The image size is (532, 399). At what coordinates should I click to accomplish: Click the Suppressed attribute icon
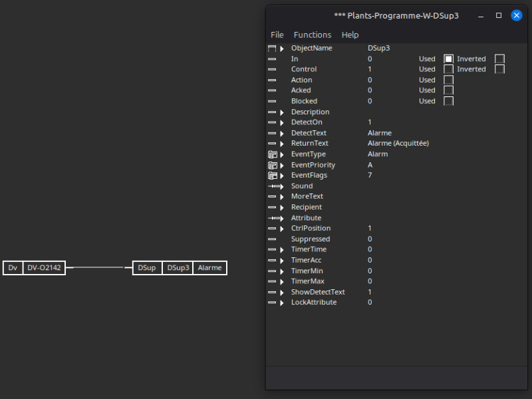pos(272,239)
